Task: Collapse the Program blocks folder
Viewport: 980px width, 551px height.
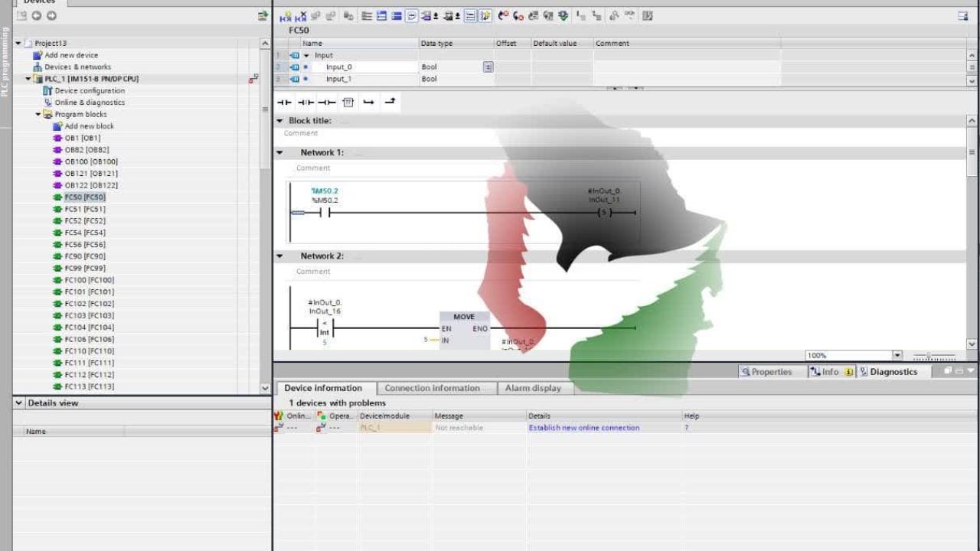Action: pos(38,114)
